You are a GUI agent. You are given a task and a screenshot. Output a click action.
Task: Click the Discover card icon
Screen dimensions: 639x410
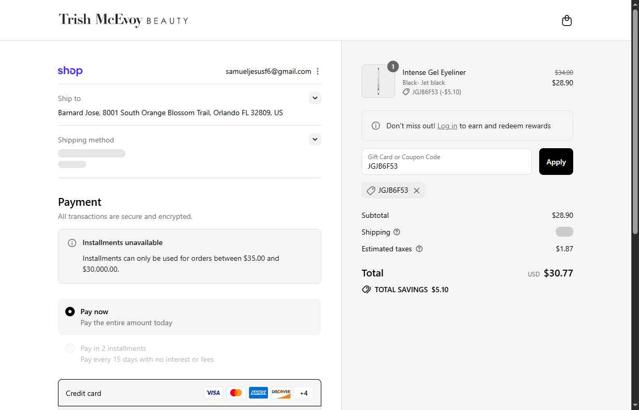click(x=281, y=393)
